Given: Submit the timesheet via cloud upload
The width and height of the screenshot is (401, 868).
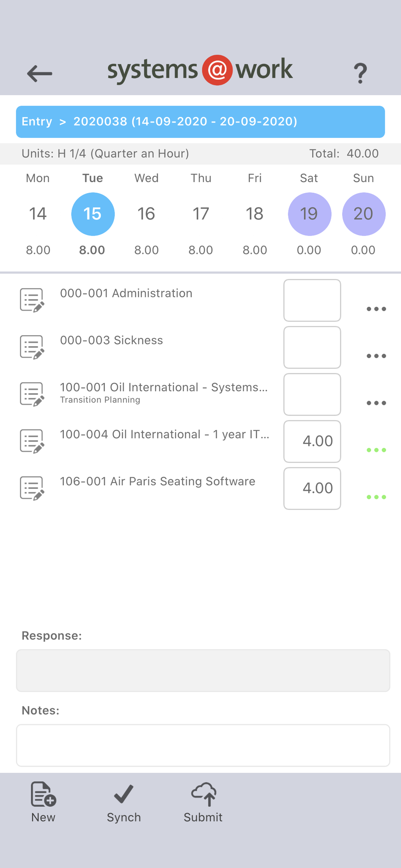Looking at the screenshot, I should click(203, 803).
